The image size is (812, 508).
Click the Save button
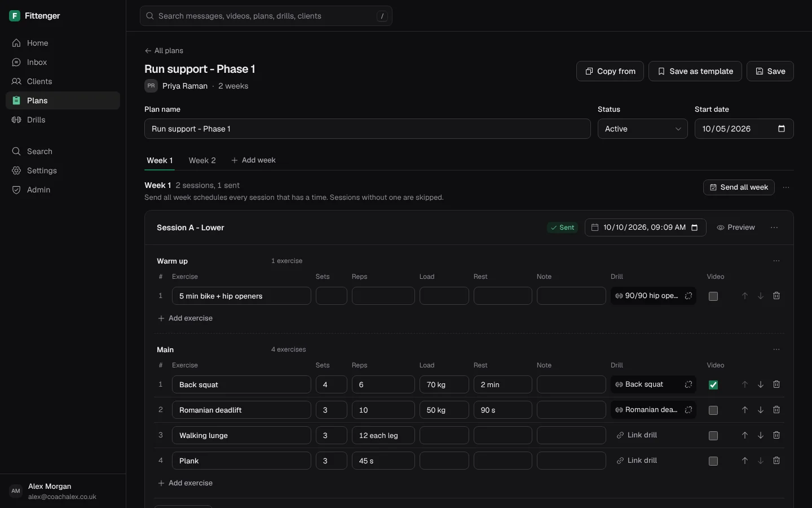tap(770, 71)
